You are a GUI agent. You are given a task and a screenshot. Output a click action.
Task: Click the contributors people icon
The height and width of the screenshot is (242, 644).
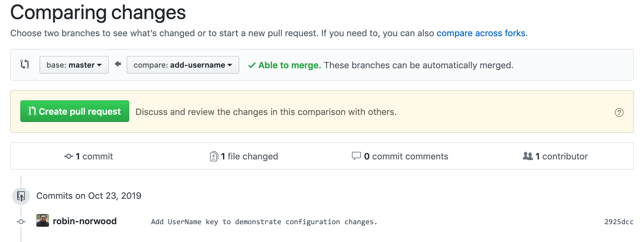528,156
